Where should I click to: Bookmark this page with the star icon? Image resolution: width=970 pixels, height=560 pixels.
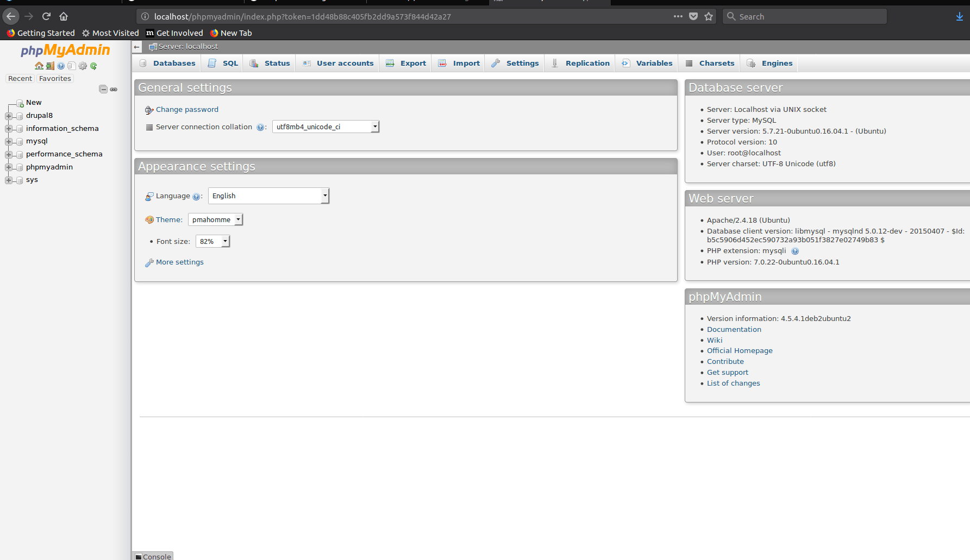click(709, 16)
